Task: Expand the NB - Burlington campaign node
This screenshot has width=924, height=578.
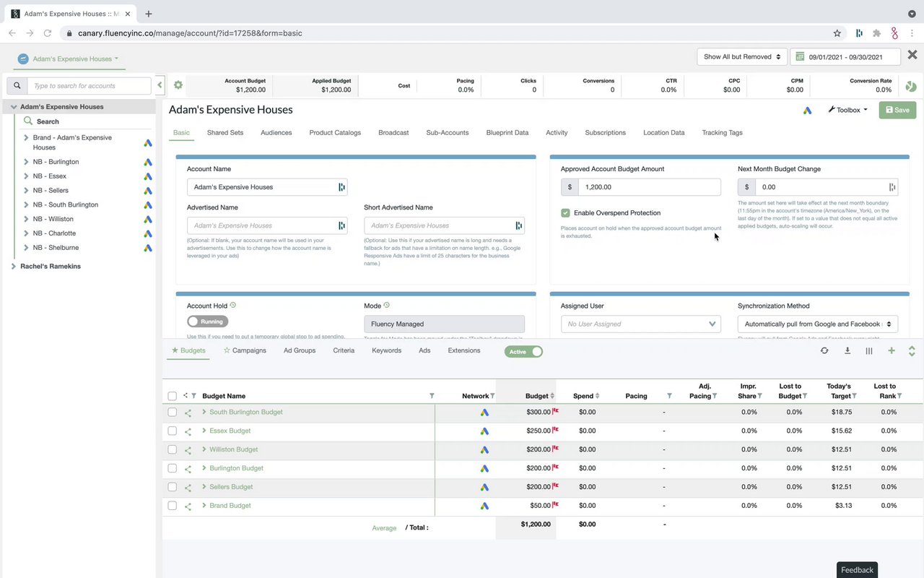Action: [x=27, y=162]
